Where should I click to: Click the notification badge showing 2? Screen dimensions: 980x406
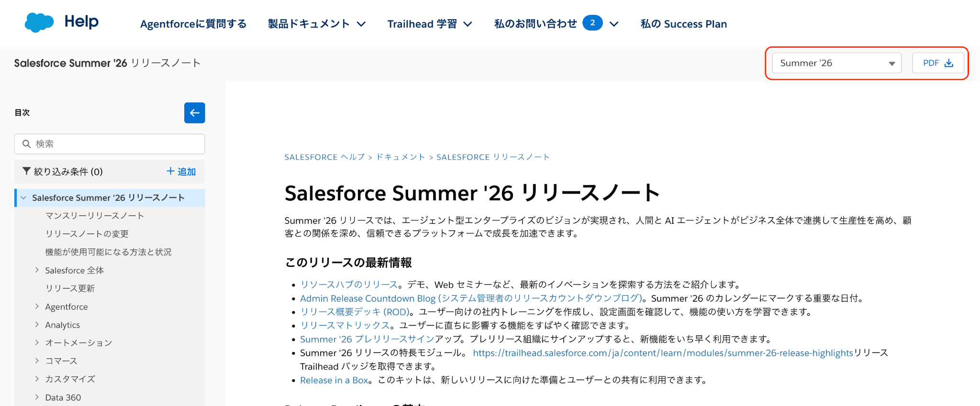coord(592,23)
